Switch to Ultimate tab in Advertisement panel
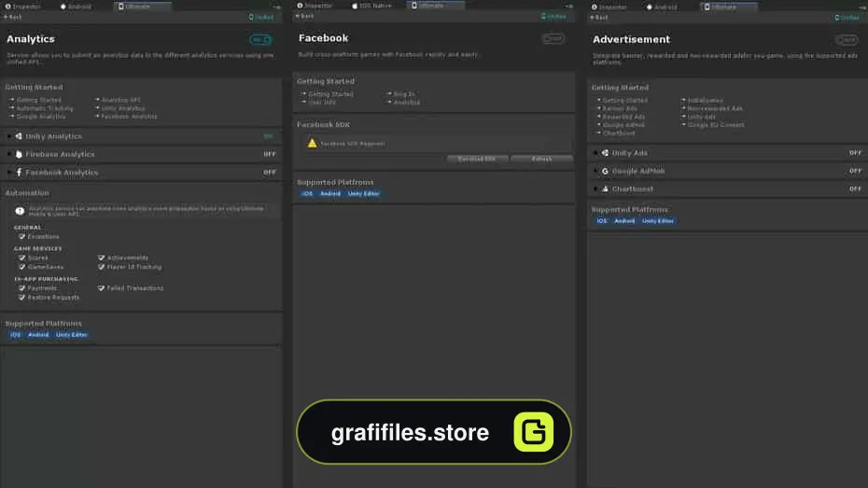The height and width of the screenshot is (488, 868). coord(729,7)
